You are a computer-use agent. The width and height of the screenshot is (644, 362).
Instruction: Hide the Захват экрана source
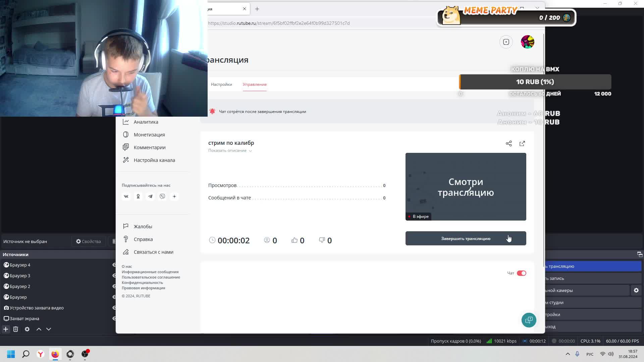tap(114, 318)
